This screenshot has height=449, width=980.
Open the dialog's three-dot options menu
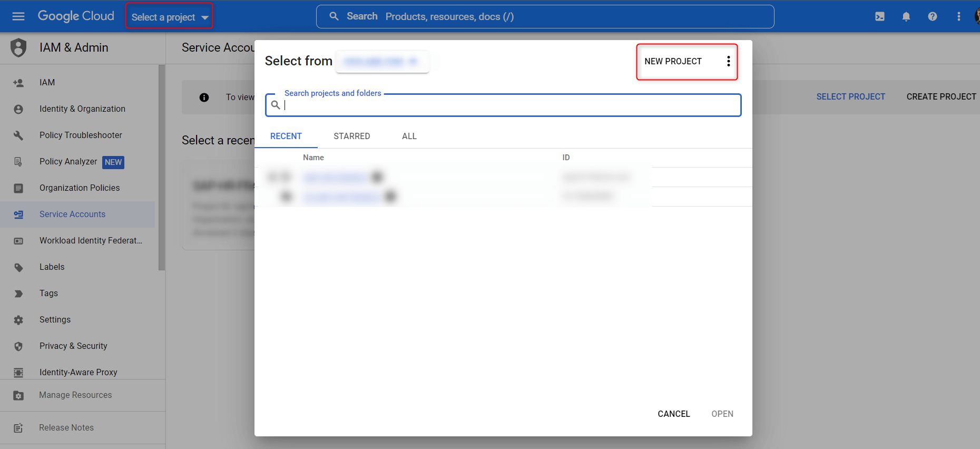pos(729,61)
